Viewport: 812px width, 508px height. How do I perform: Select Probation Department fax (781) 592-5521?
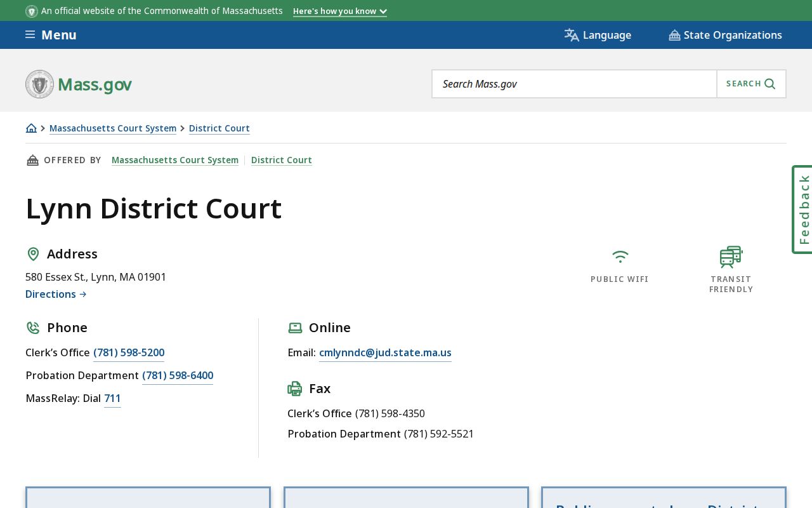[439, 434]
